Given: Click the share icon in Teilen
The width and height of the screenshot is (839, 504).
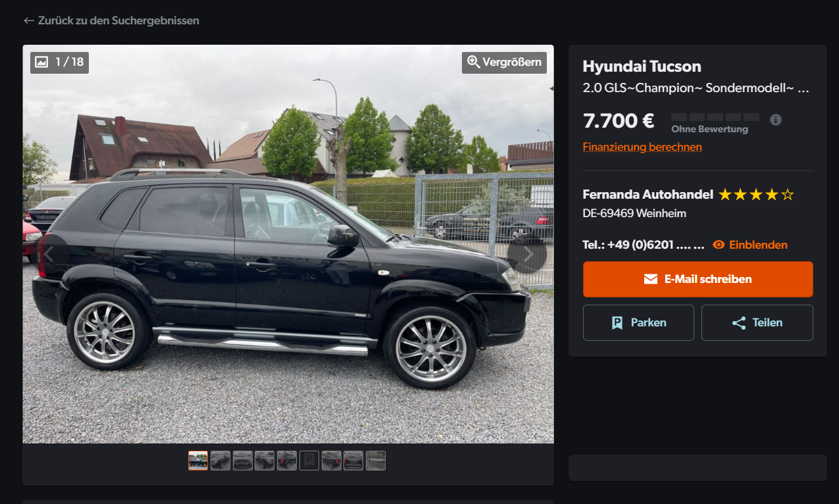Looking at the screenshot, I should tap(739, 322).
